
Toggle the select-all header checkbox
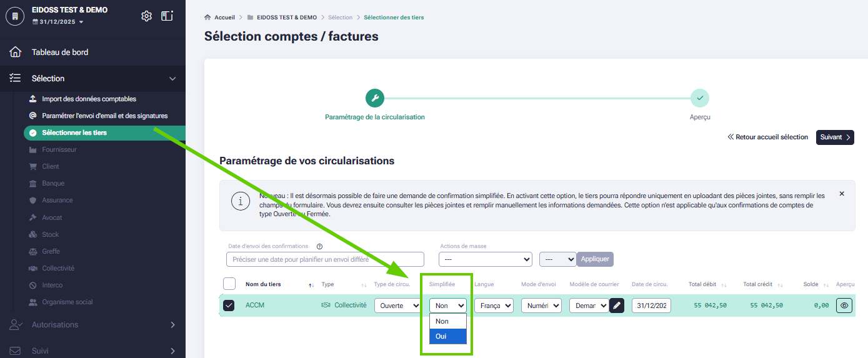[x=229, y=284]
